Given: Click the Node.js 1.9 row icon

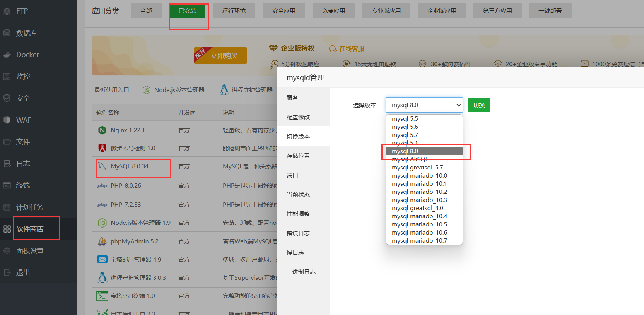Looking at the screenshot, I should (102, 223).
